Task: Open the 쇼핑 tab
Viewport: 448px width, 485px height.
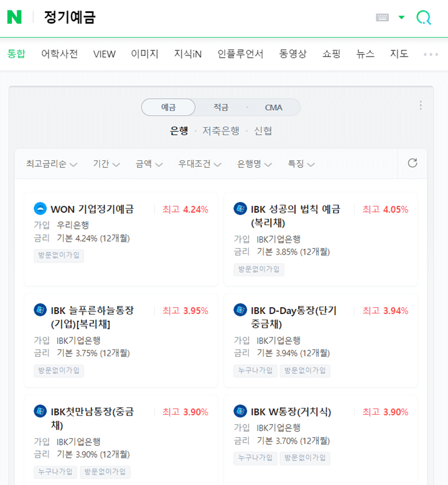Action: click(x=331, y=54)
